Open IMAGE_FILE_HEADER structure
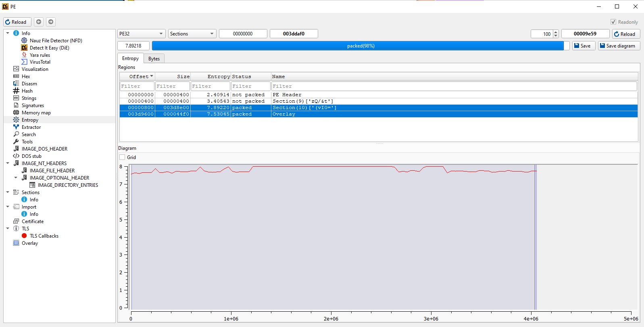This screenshot has height=327, width=644. (52, 171)
